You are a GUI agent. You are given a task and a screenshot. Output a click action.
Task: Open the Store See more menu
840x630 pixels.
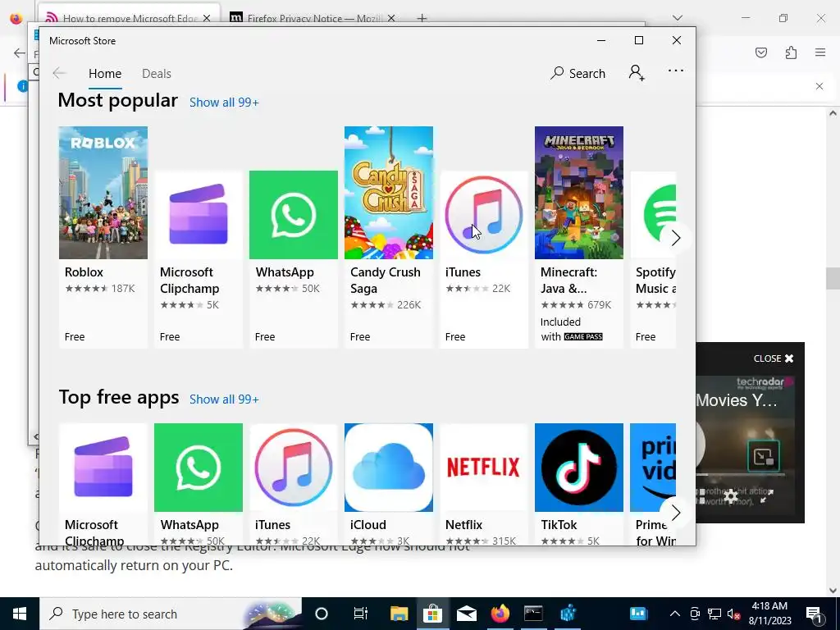(676, 71)
